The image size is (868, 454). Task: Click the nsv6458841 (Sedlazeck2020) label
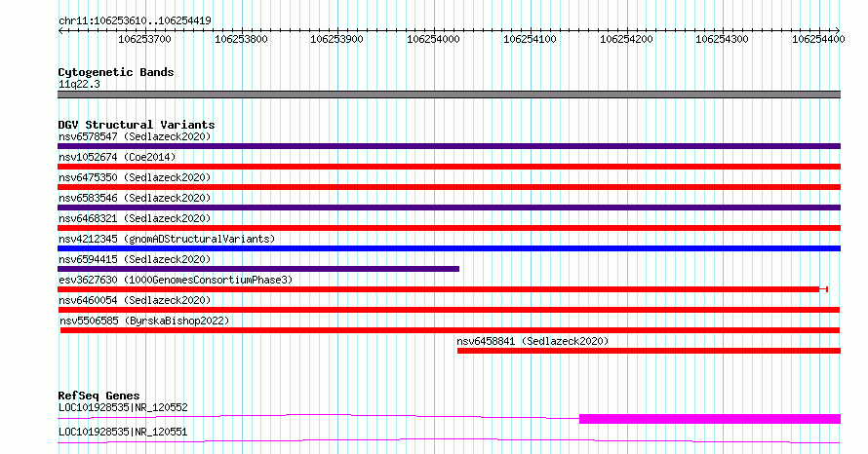(x=533, y=341)
